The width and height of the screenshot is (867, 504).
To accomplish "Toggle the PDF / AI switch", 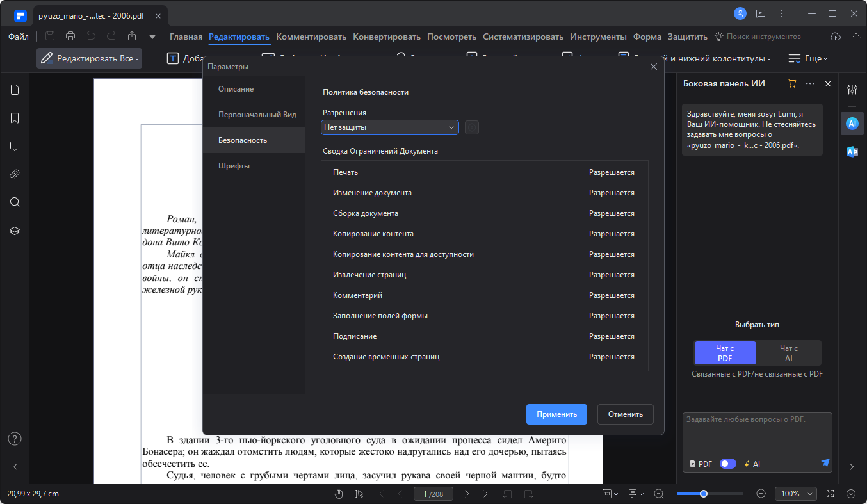I will click(727, 464).
